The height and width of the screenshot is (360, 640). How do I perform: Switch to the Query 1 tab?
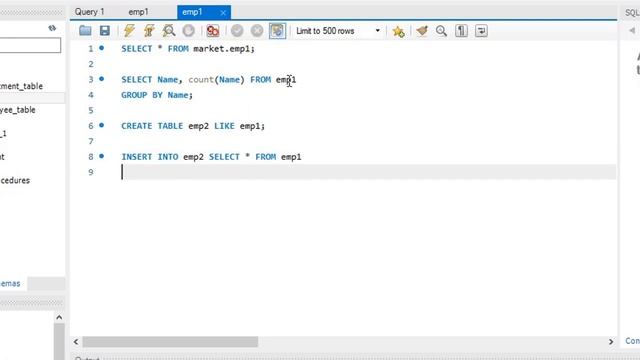89,12
